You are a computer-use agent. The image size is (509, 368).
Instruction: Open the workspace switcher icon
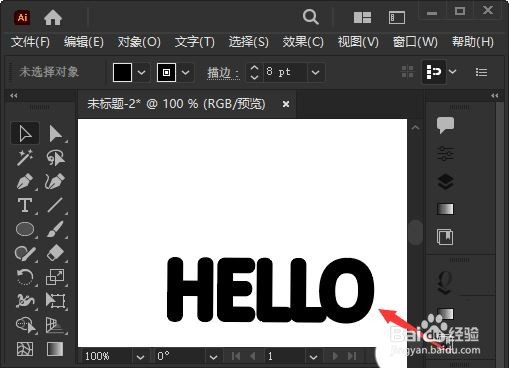tap(397, 17)
